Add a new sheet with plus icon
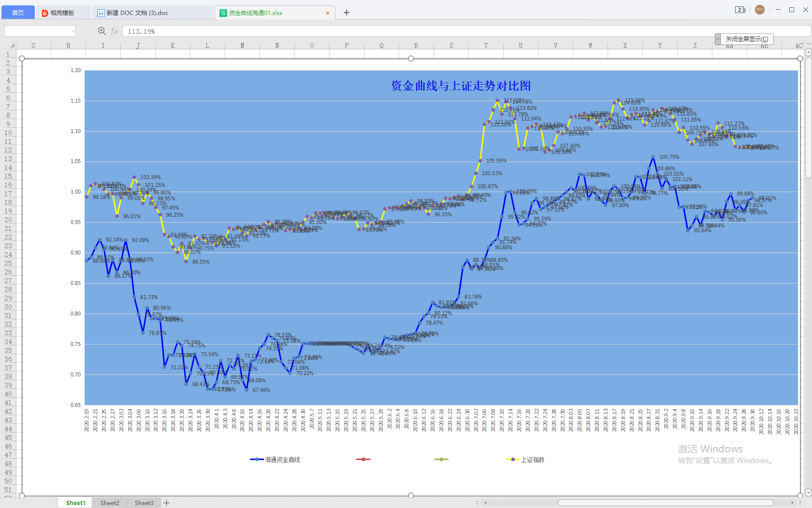This screenshot has height=508, width=812. pyautogui.click(x=167, y=503)
